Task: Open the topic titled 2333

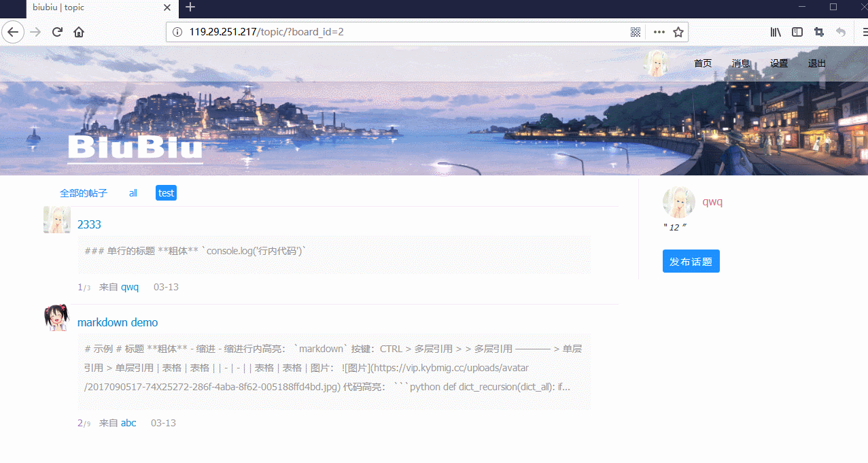Action: pos(89,224)
